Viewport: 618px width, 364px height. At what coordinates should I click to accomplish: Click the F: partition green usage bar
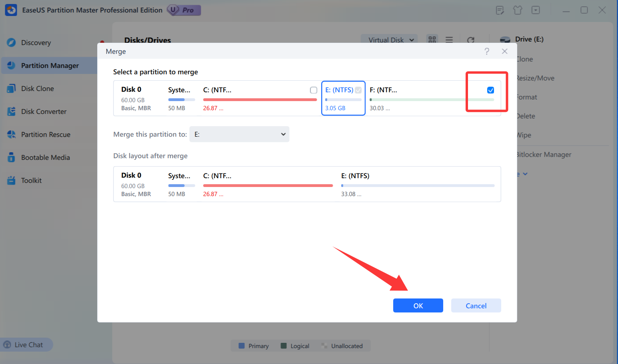click(432, 99)
